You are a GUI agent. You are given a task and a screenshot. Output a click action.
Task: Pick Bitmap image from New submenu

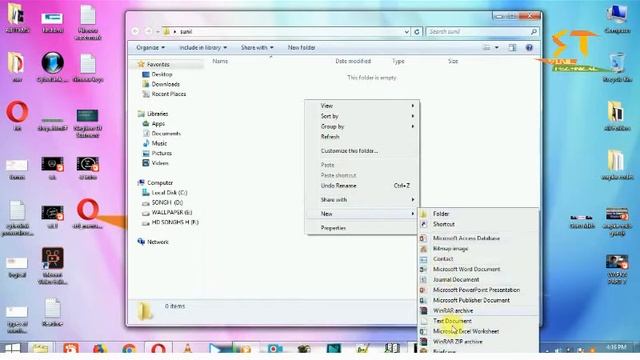(450, 248)
